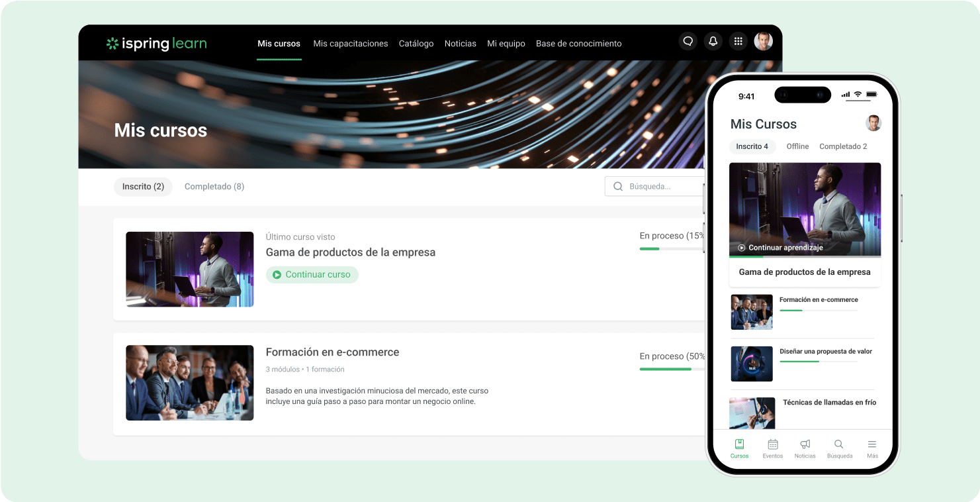
Task: Tap the Búsqueda icon on mobile
Action: (x=838, y=448)
